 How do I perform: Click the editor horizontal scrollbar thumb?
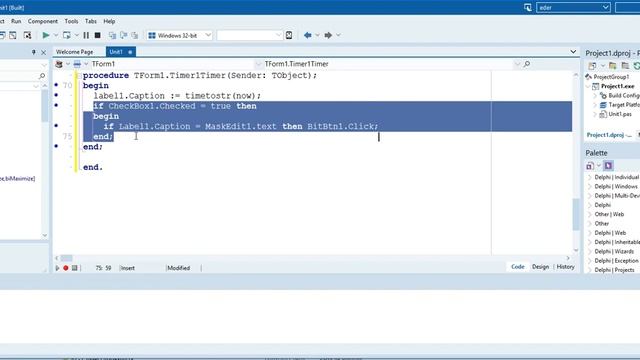pyautogui.click(x=67, y=258)
